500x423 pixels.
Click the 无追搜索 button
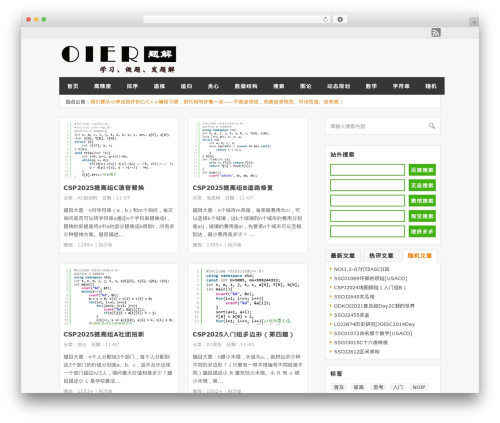(422, 185)
